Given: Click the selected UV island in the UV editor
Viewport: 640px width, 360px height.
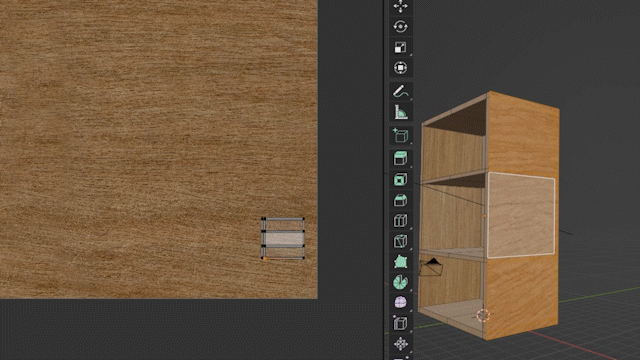Looking at the screenshot, I should 283,238.
